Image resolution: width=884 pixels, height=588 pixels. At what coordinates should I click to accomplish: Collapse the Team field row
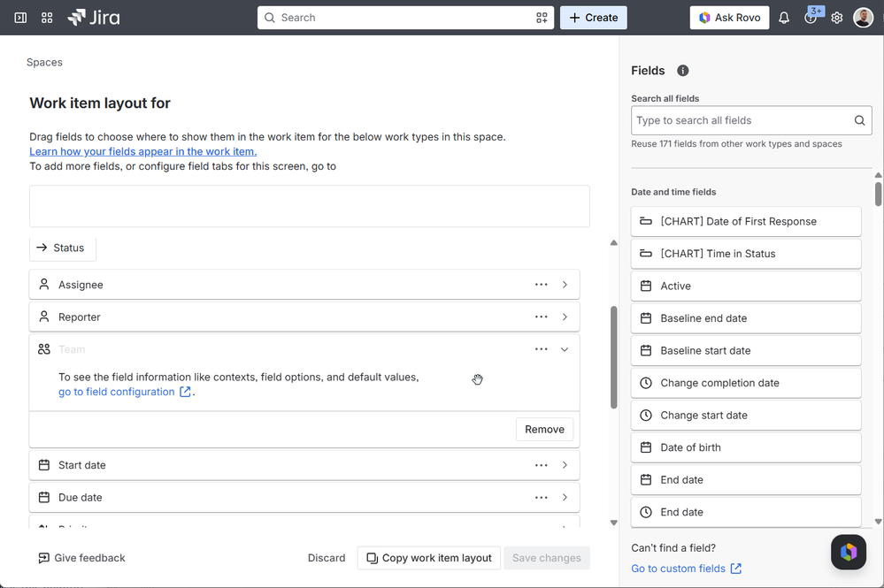point(565,349)
